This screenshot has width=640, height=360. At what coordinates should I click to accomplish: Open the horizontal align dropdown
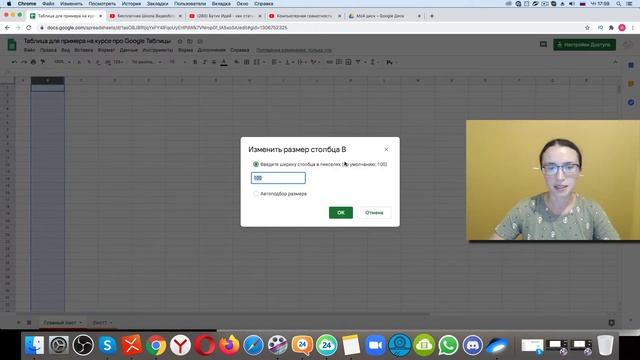point(276,62)
